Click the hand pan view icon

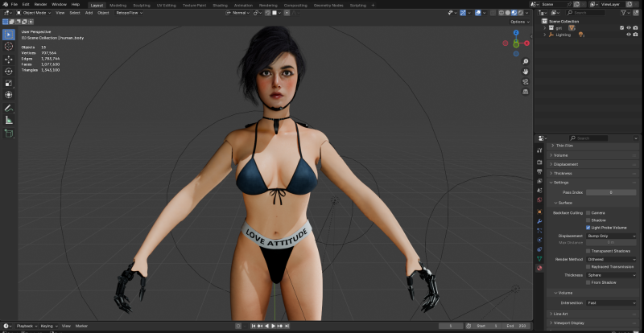coord(525,71)
